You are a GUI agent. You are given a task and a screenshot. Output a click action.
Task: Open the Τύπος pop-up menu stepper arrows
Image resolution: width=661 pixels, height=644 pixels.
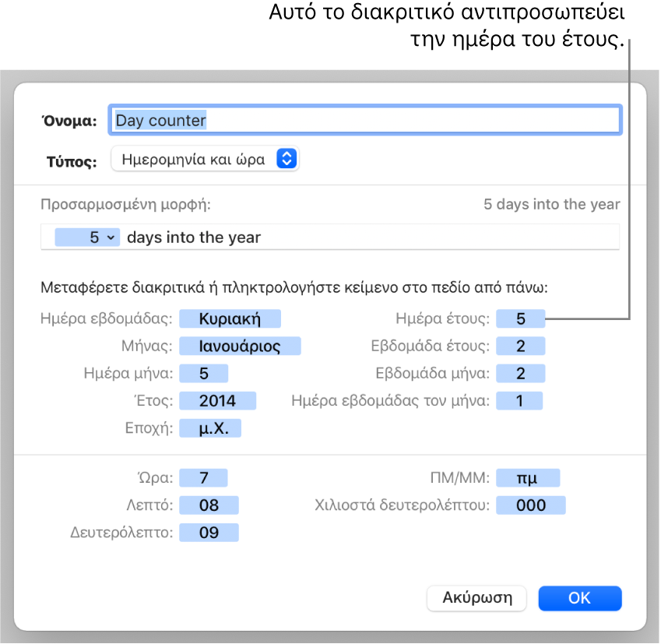tap(287, 159)
